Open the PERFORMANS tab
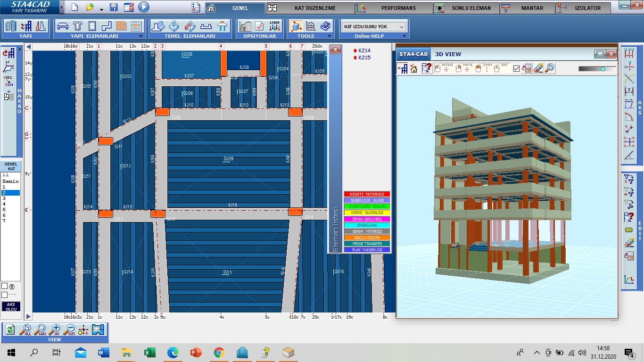 [x=394, y=8]
